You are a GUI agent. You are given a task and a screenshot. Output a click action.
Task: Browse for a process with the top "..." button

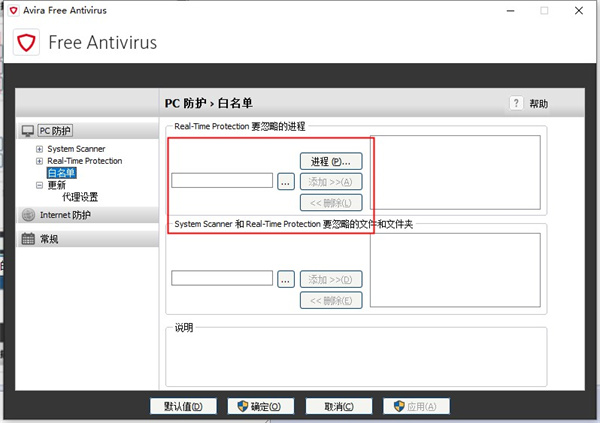click(286, 181)
